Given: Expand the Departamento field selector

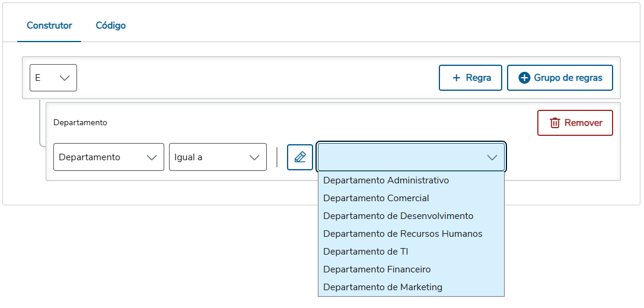Looking at the screenshot, I should pyautogui.click(x=109, y=157).
